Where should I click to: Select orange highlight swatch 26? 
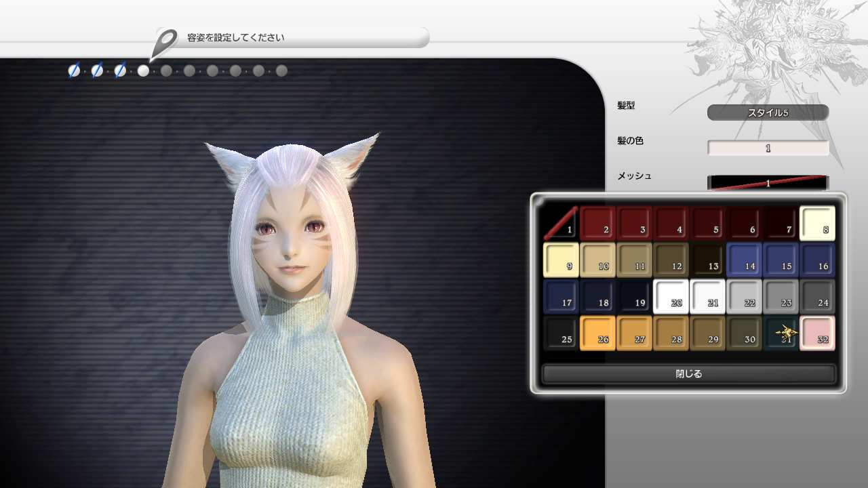(597, 333)
